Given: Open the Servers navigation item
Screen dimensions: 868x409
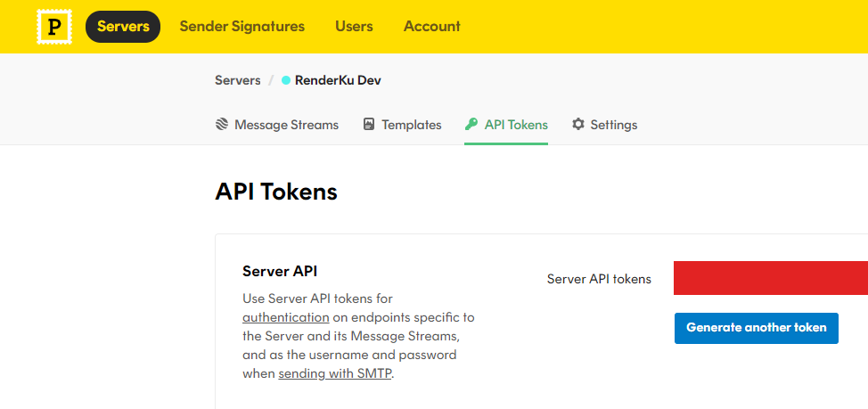Looking at the screenshot, I should click(123, 27).
